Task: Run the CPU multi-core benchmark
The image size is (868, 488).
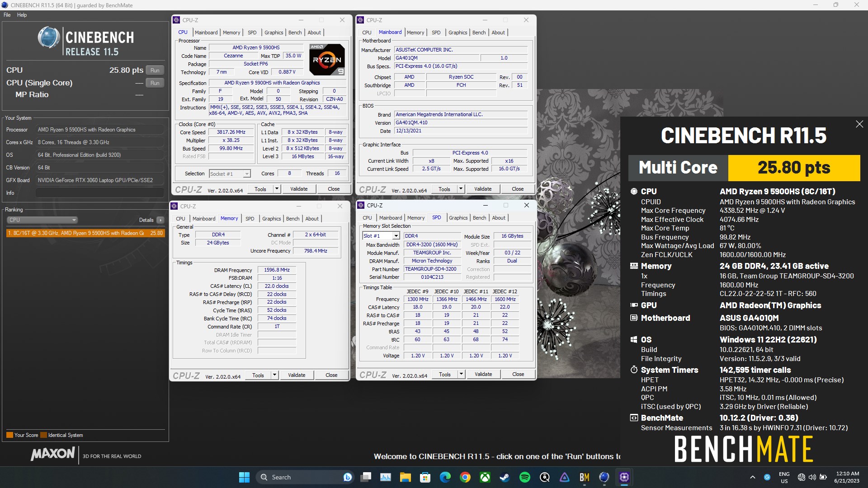Action: [155, 70]
